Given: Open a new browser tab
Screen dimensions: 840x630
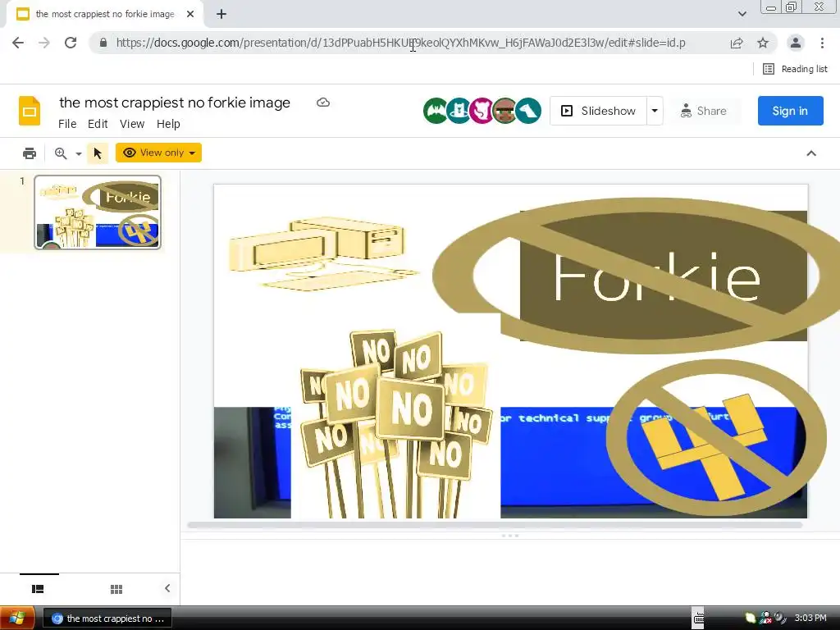Looking at the screenshot, I should pos(221,14).
